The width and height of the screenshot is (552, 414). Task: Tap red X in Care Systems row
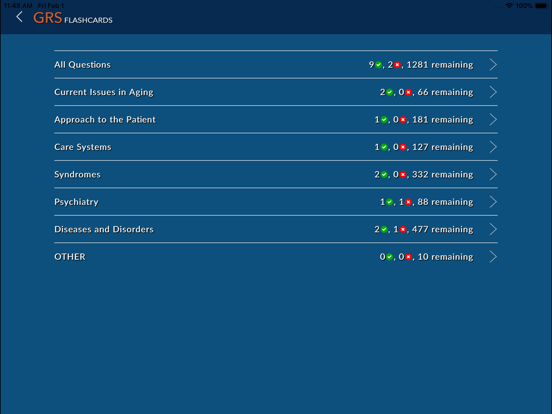point(403,147)
